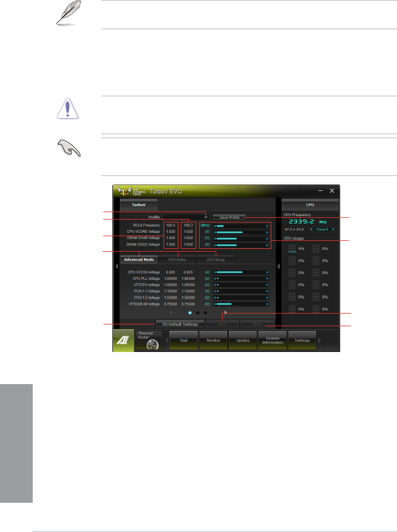
Task: Increase PCH 1.5 Voltage with its right arrow
Action: pyautogui.click(x=267, y=298)
